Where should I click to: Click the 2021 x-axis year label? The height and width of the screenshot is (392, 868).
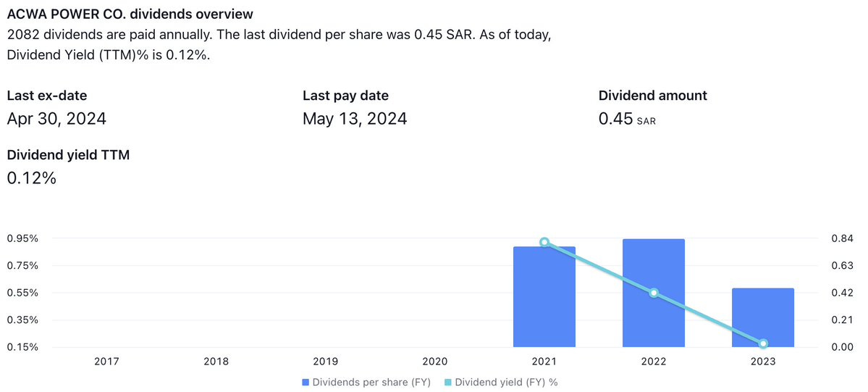tap(544, 362)
